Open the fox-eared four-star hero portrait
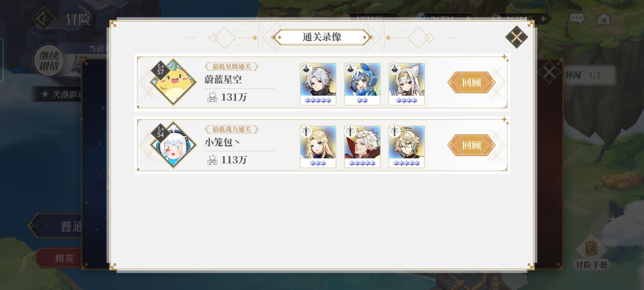The height and width of the screenshot is (290, 644). coord(407,84)
